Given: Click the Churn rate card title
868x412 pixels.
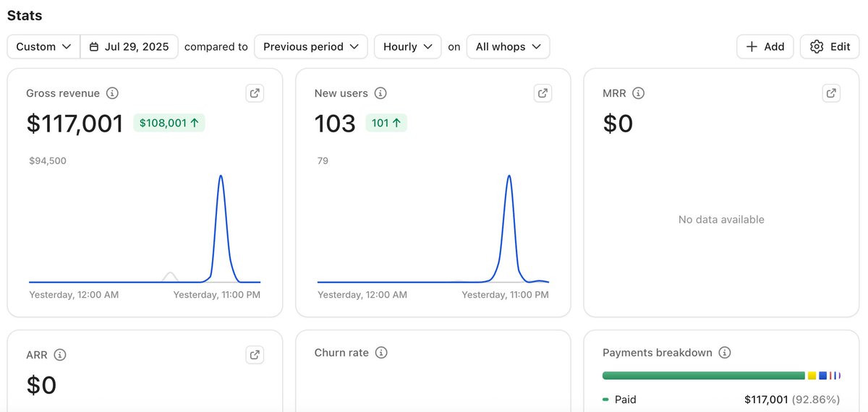Looking at the screenshot, I should (341, 353).
